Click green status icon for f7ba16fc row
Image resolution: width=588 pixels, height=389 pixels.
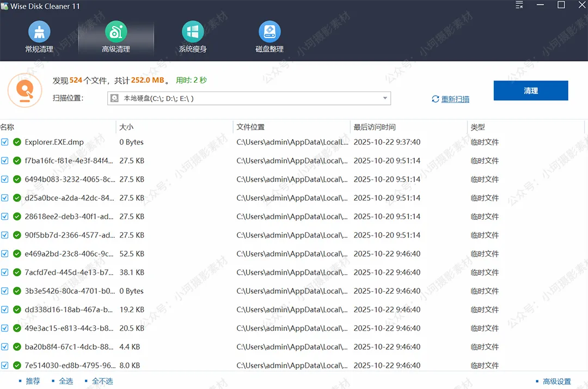click(17, 161)
